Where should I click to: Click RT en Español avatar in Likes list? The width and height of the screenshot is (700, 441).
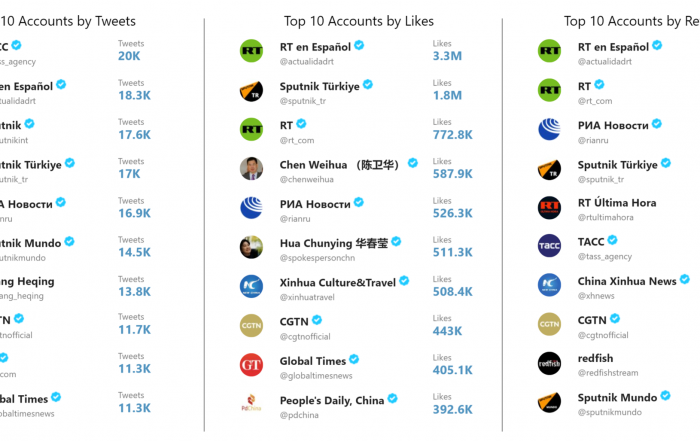click(x=251, y=51)
